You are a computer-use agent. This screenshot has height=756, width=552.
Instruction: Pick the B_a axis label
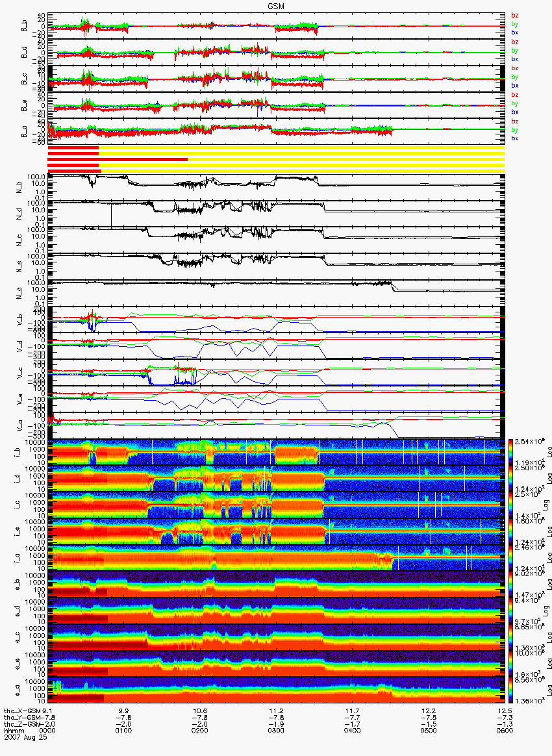[24, 132]
